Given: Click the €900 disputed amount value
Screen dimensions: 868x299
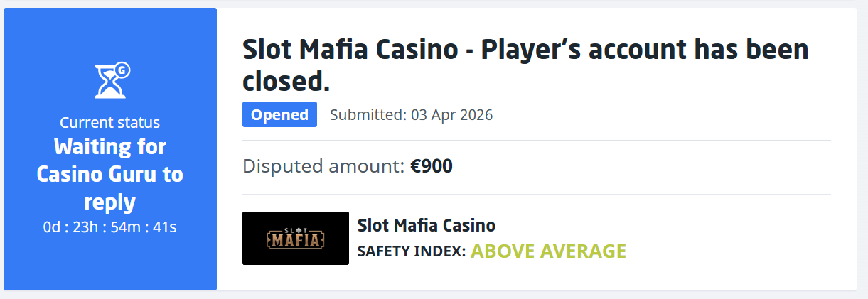Looking at the screenshot, I should (x=432, y=167).
